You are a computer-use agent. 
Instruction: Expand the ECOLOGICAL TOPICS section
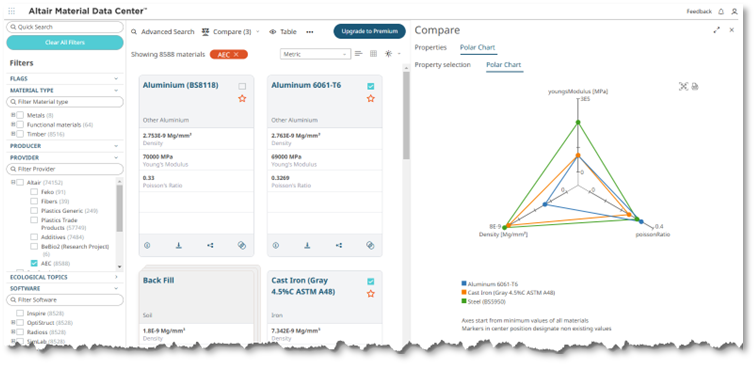116,277
